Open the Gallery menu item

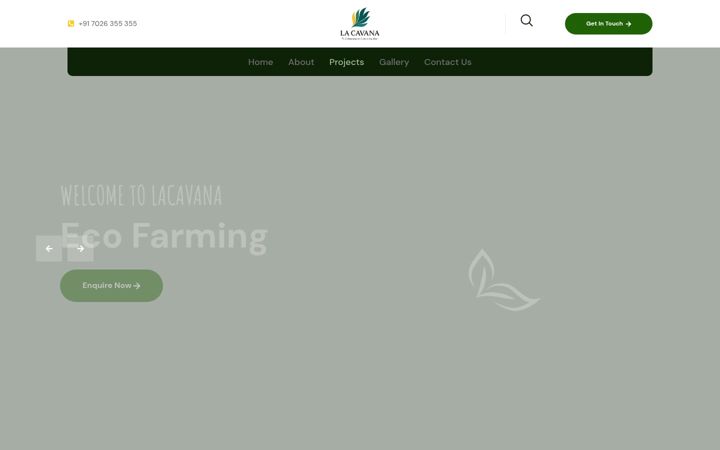point(394,62)
